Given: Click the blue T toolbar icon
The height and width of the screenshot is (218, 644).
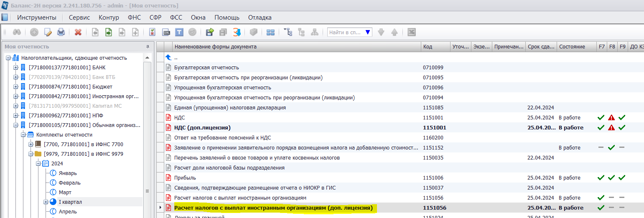Looking at the screenshot, I should [x=179, y=32].
